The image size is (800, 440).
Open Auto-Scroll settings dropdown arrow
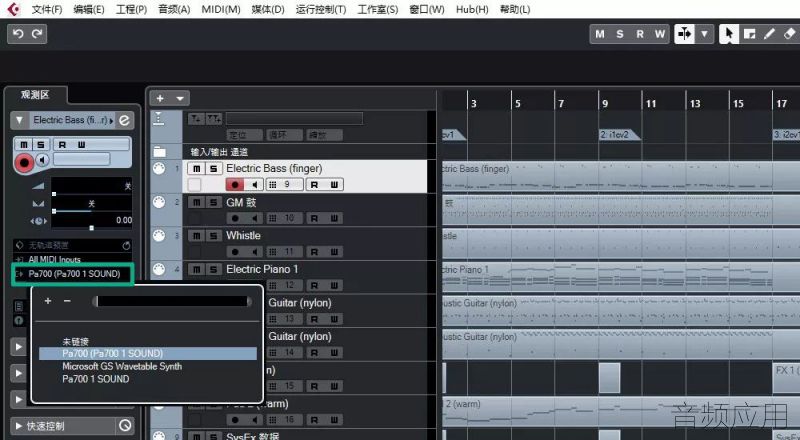[x=704, y=34]
